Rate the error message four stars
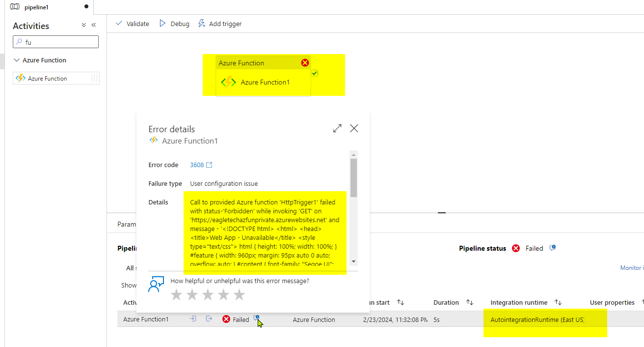The width and height of the screenshot is (644, 347). coord(223,294)
